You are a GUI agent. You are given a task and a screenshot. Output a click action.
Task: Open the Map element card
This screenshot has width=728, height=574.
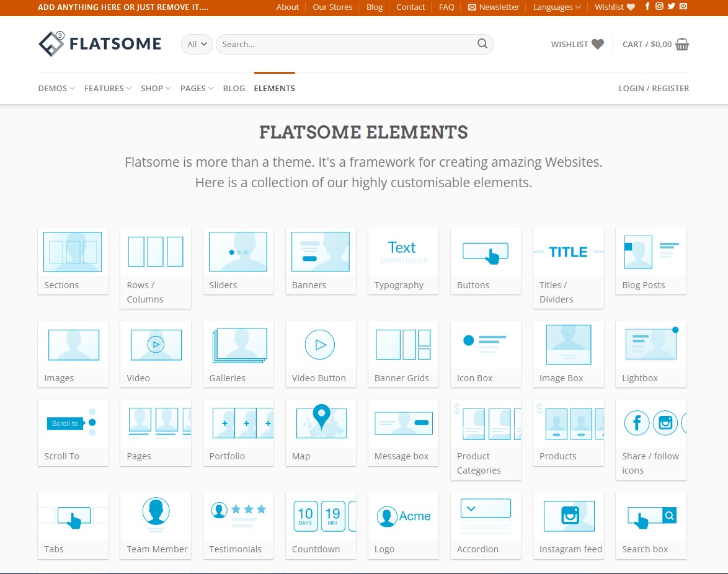pos(321,433)
